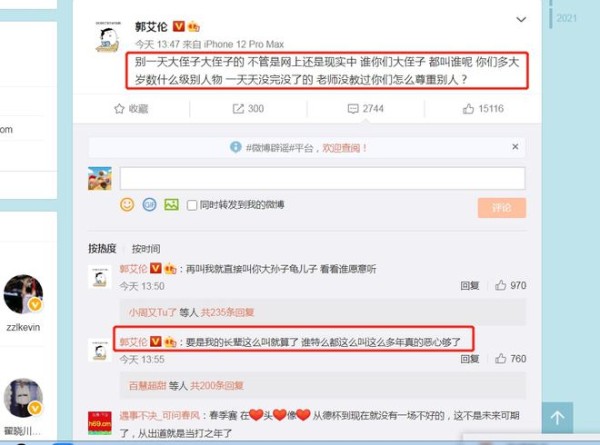The height and width of the screenshot is (445, 600).
Task: Switch to 按时间 sort tab
Action: [x=146, y=249]
